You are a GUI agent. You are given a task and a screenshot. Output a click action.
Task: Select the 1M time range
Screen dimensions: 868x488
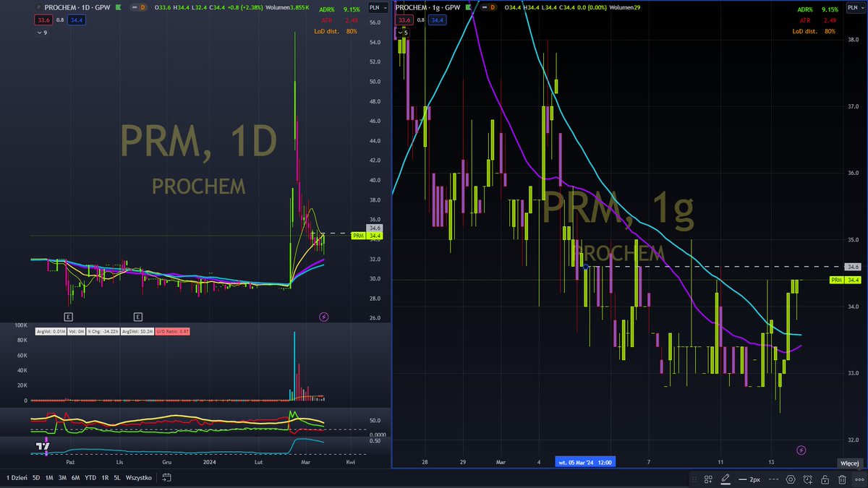click(x=49, y=478)
